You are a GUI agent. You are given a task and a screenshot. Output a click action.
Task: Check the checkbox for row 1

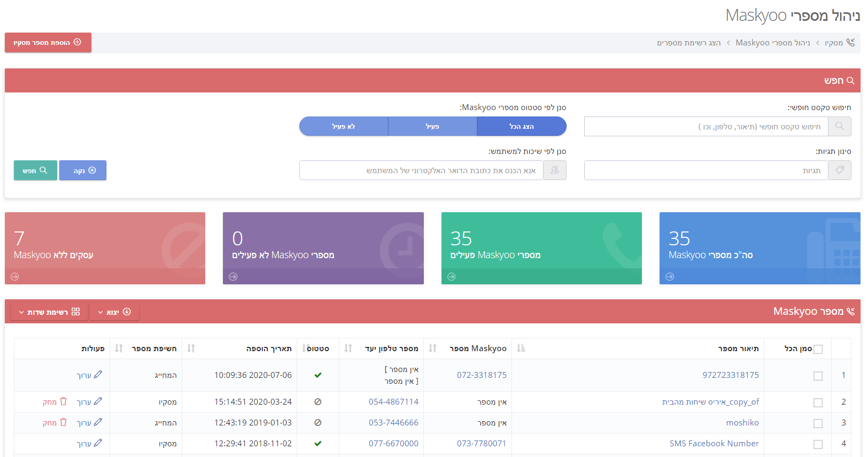tap(818, 376)
